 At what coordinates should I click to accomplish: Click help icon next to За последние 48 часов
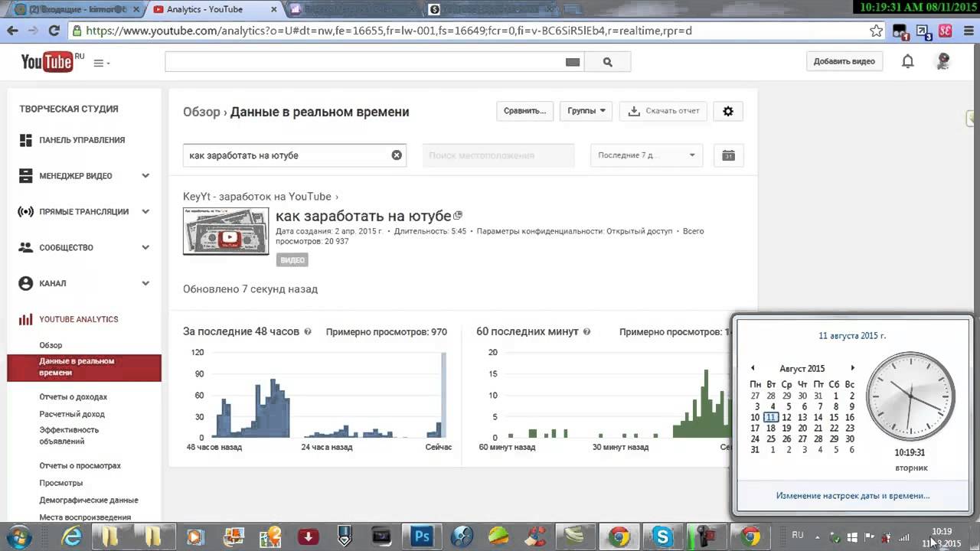coord(308,332)
